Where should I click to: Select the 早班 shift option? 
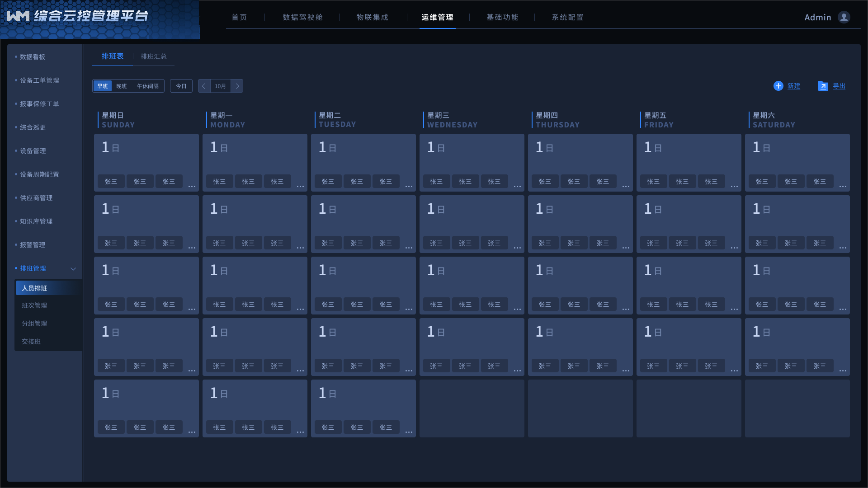[x=103, y=86]
